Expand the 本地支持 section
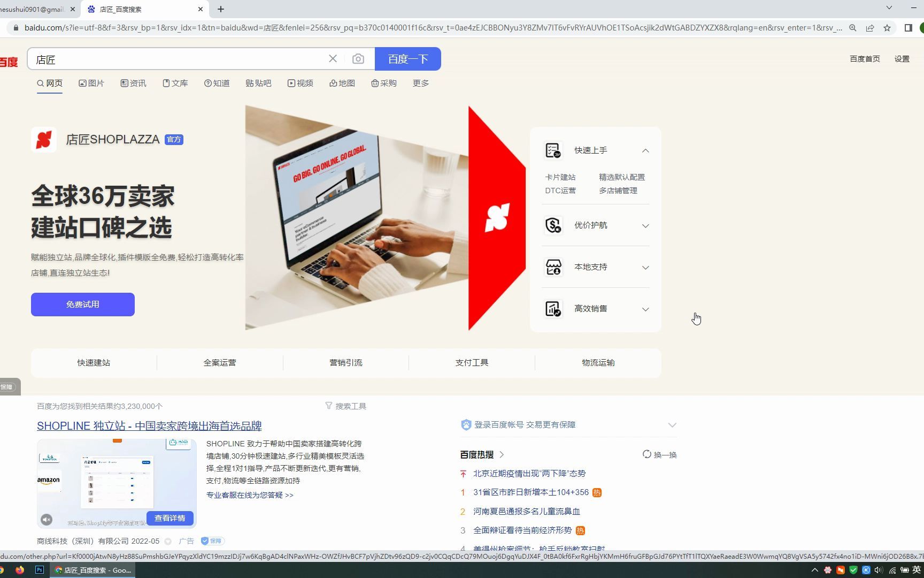924x578 pixels. 645,267
